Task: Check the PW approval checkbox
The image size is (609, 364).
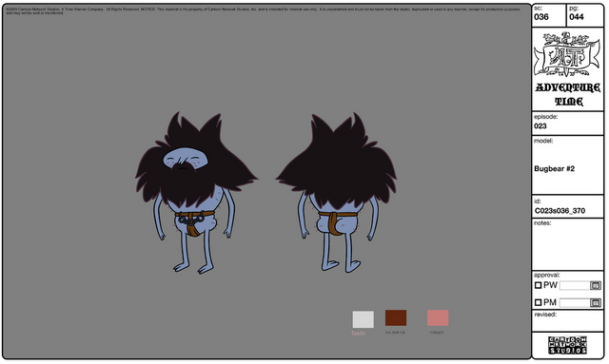Action: 538,285
